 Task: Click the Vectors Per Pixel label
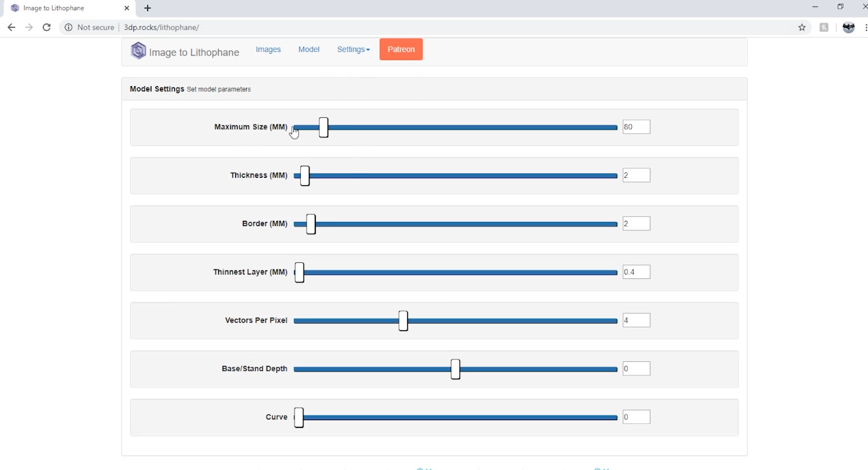256,320
